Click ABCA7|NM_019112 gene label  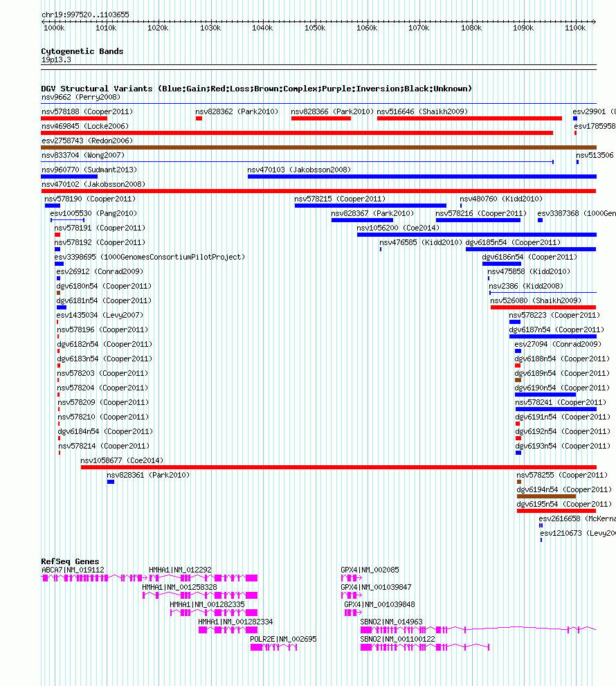73,570
